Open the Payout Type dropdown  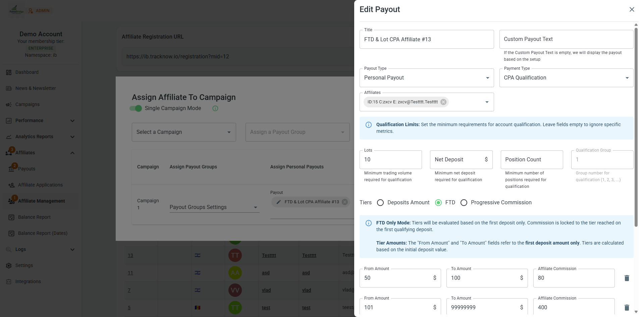(426, 78)
